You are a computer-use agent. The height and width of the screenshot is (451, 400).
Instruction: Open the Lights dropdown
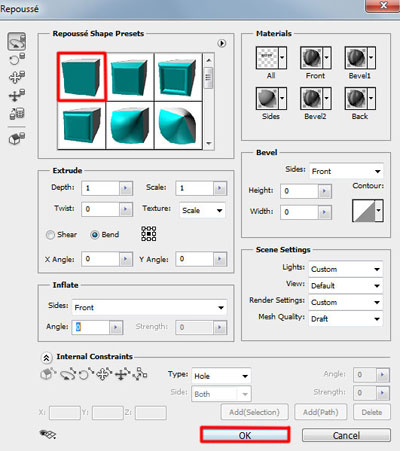point(345,269)
